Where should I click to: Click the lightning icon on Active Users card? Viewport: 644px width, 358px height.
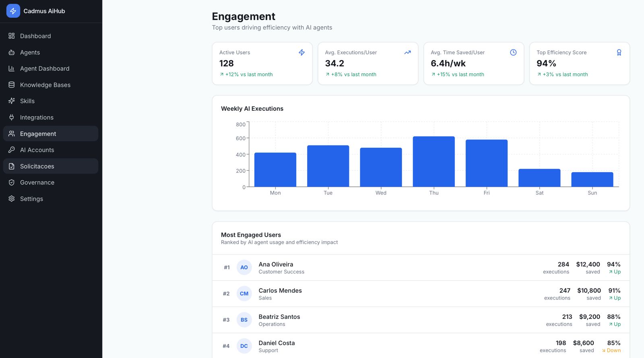click(x=302, y=52)
